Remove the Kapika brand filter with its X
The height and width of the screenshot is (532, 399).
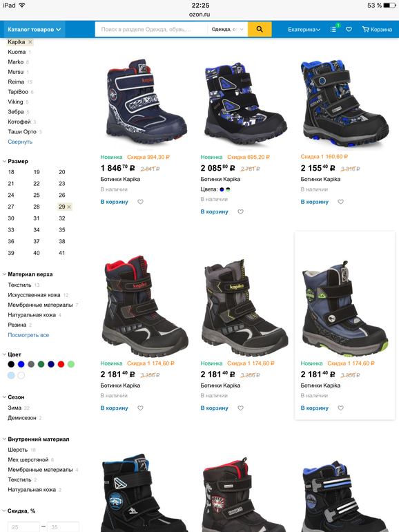(x=30, y=41)
